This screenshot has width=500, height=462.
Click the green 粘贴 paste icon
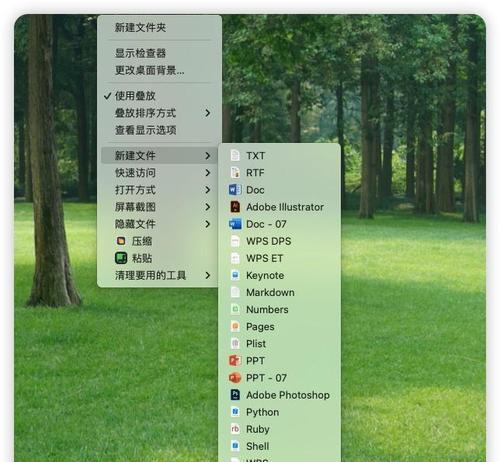pyautogui.click(x=121, y=258)
